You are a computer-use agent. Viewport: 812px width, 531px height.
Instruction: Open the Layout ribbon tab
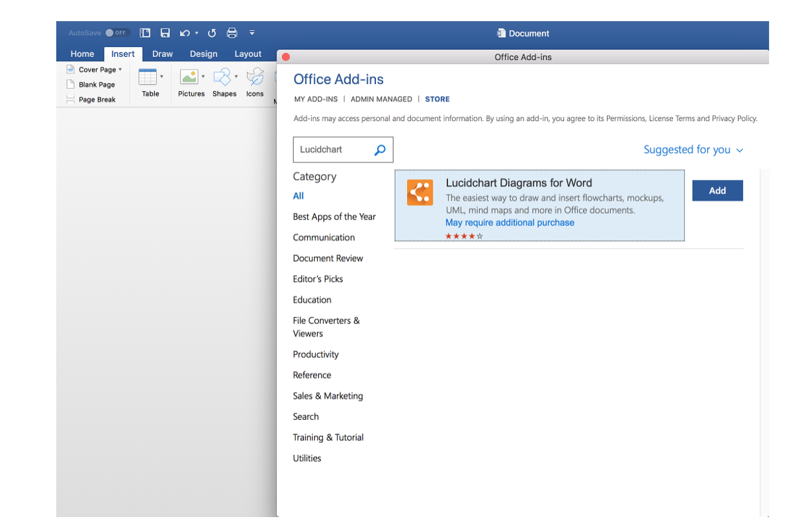point(248,54)
